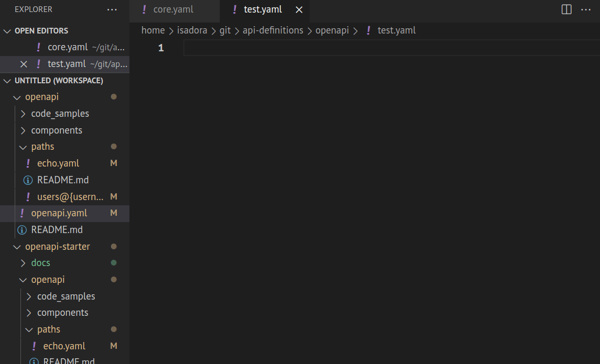The width and height of the screenshot is (600, 364).
Task: Open api-definitions in the breadcrumb trail
Action: coord(272,30)
